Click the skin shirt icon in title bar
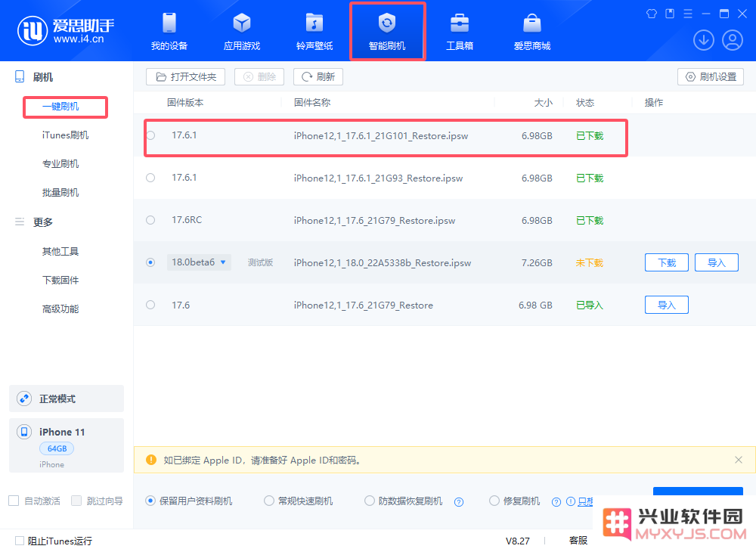 click(x=652, y=14)
